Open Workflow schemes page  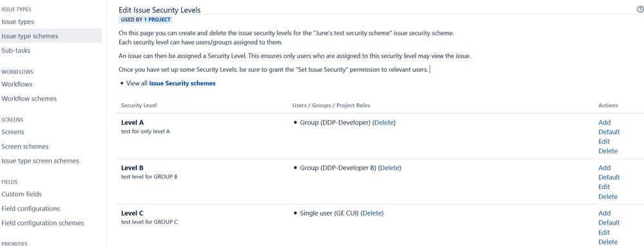point(29,99)
